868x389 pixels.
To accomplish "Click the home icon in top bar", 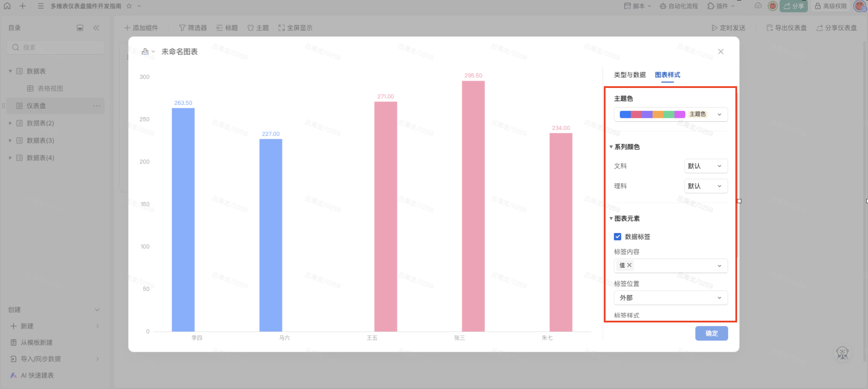I will click(x=7, y=6).
